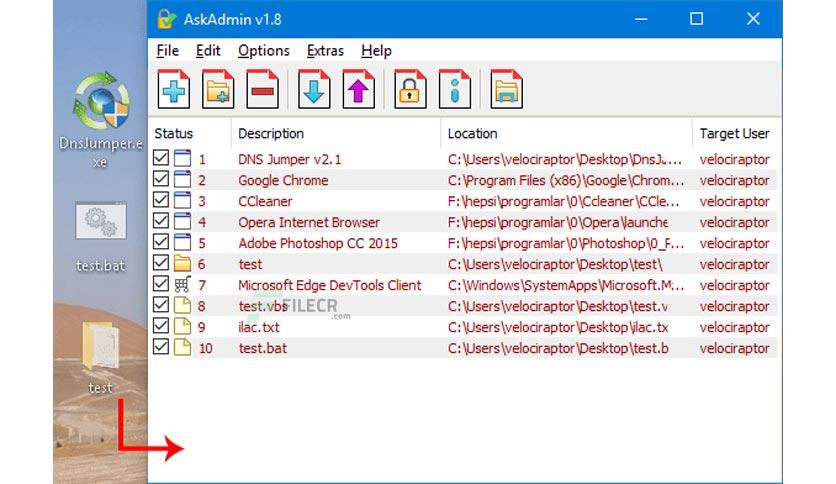Viewport: 836px width, 484px height.
Task: Click the row number 10
Action: pos(205,349)
